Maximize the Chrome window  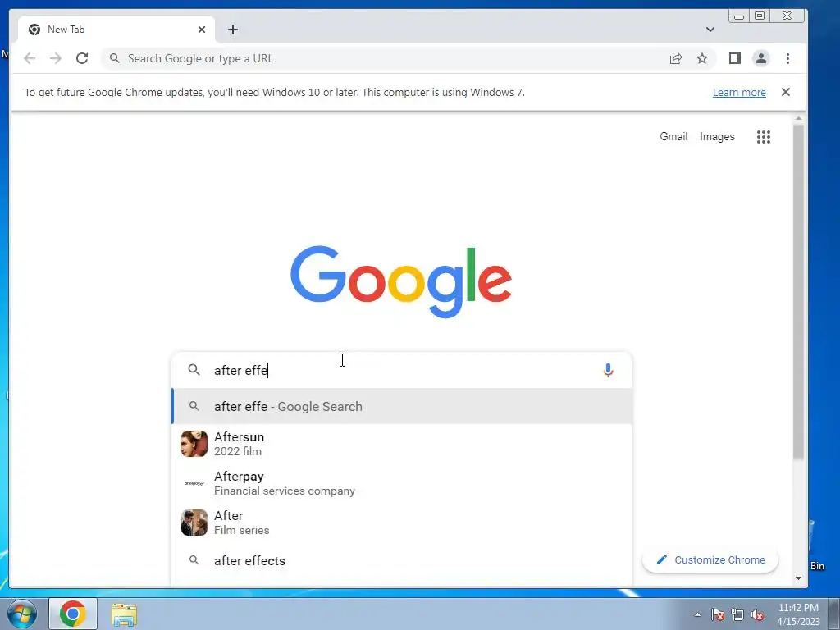click(760, 16)
